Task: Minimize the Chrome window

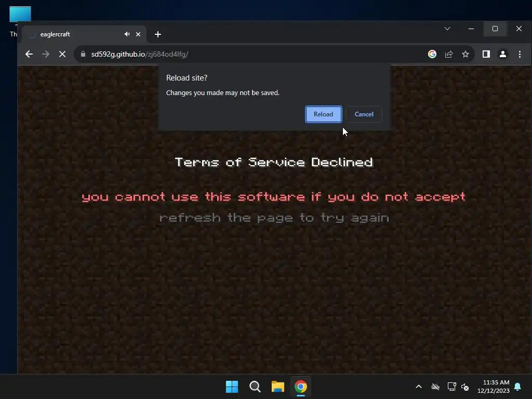Action: click(x=471, y=29)
